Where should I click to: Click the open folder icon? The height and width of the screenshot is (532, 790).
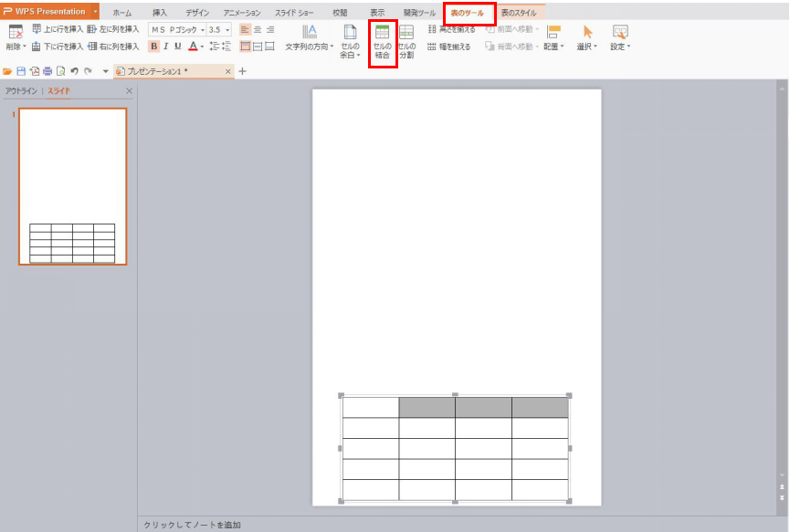[x=8, y=71]
